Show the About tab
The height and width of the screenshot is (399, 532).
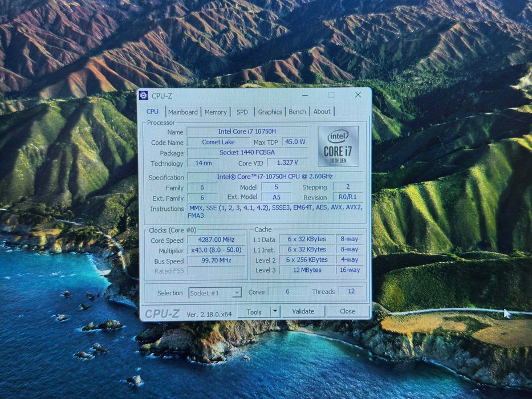pos(322,112)
